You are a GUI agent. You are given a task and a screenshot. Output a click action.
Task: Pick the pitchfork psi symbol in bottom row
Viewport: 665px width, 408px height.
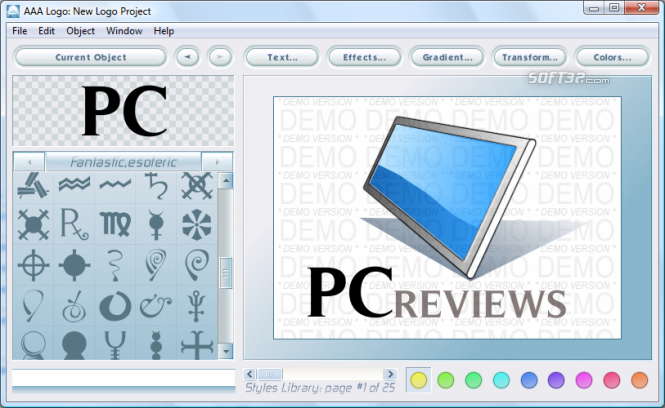tap(115, 345)
